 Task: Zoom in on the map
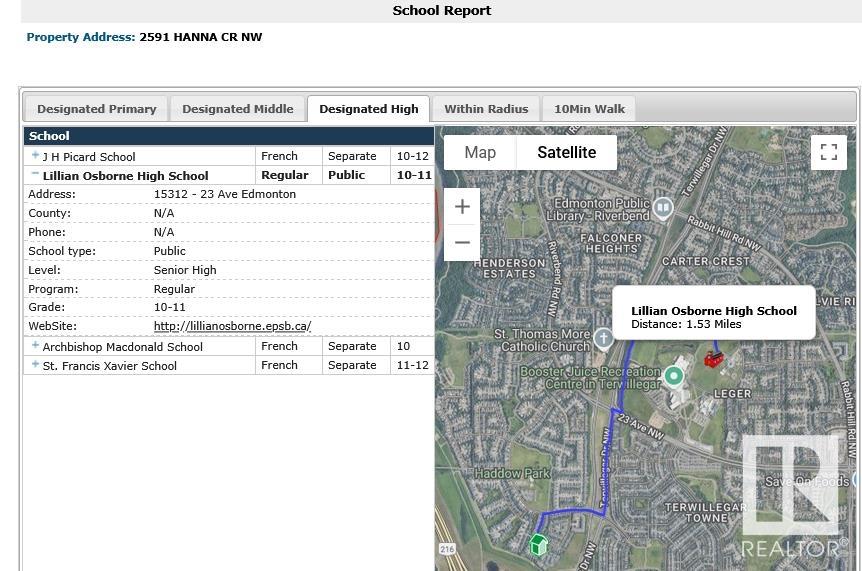[x=462, y=207]
